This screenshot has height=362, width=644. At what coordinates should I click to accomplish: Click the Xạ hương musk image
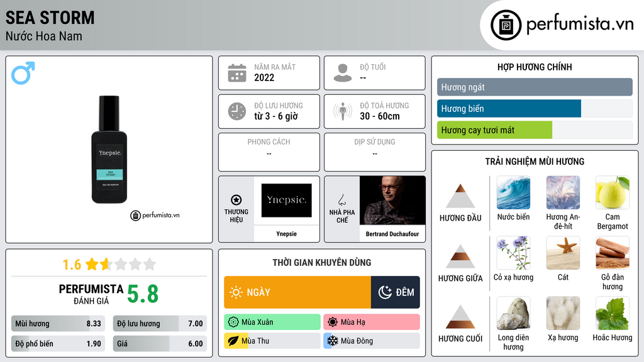(563, 313)
